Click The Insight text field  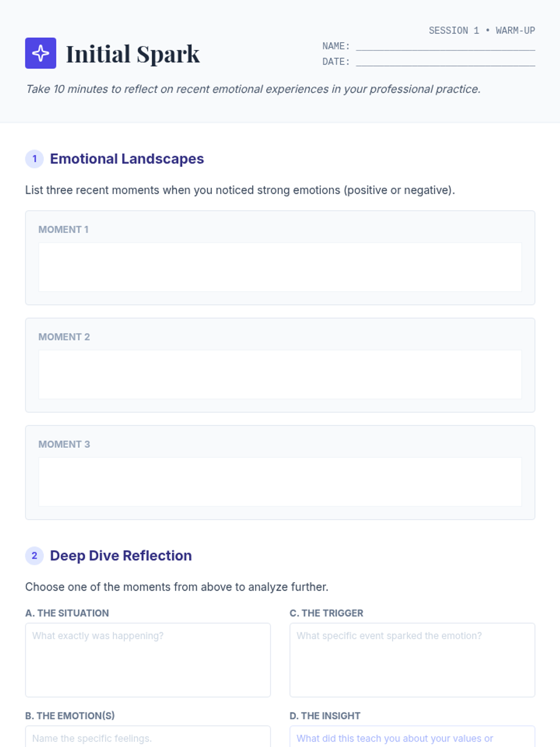(x=412, y=738)
